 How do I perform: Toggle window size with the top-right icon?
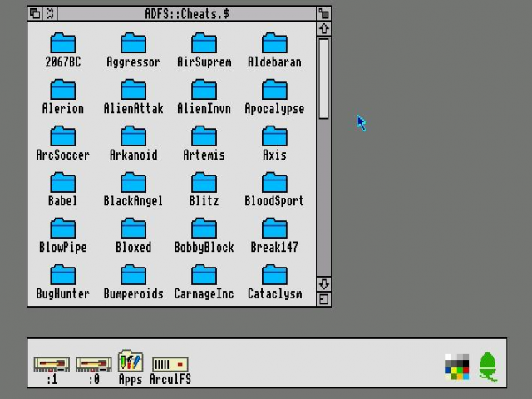click(x=324, y=13)
